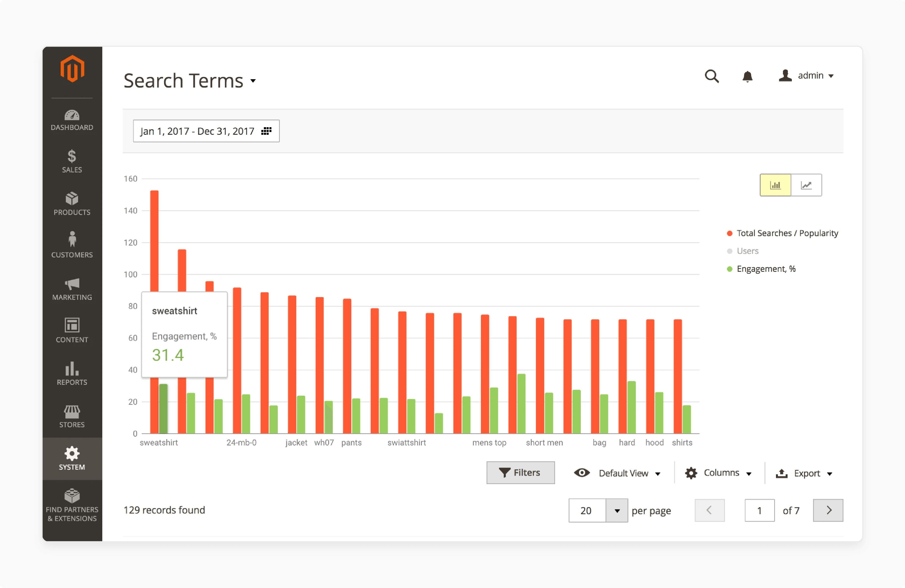Click the Magento logo in sidebar
This screenshot has width=905, height=588.
tap(72, 68)
